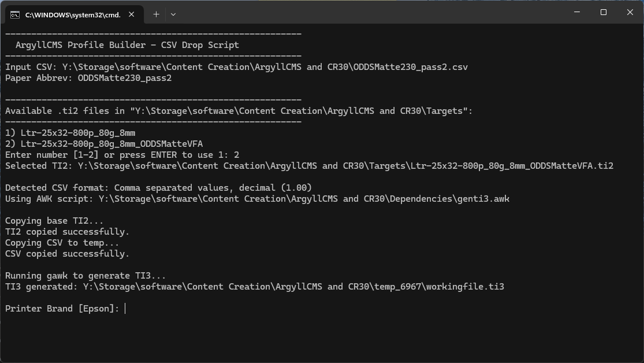Select the C:\WINDOWS\system32\cmd tab
This screenshot has height=363, width=644.
click(x=72, y=14)
